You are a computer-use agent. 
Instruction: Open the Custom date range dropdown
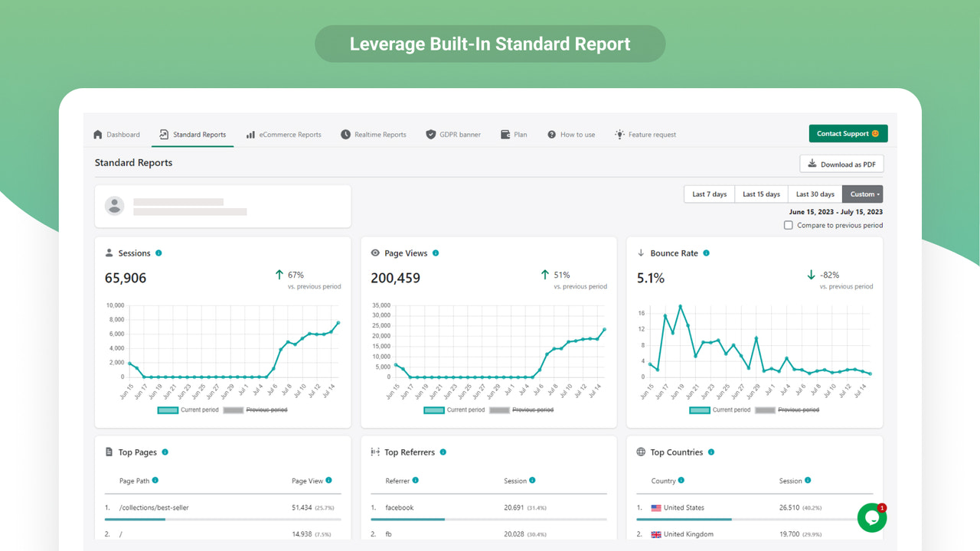[x=862, y=194]
